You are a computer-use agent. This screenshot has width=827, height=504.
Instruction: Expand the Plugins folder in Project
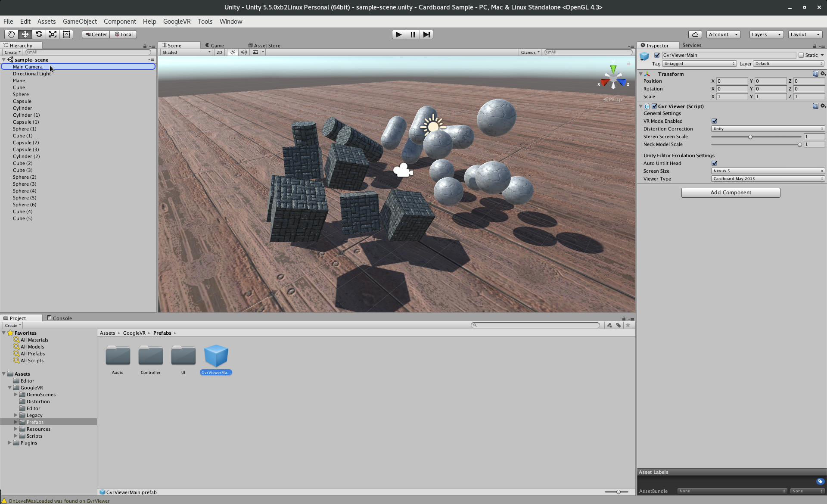pos(9,443)
